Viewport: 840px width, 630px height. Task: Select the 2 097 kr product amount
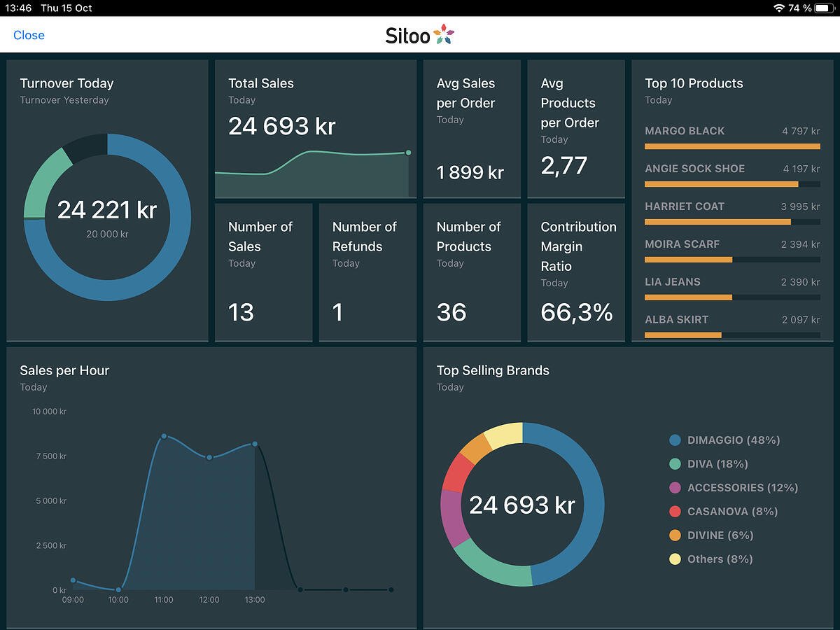pos(801,320)
